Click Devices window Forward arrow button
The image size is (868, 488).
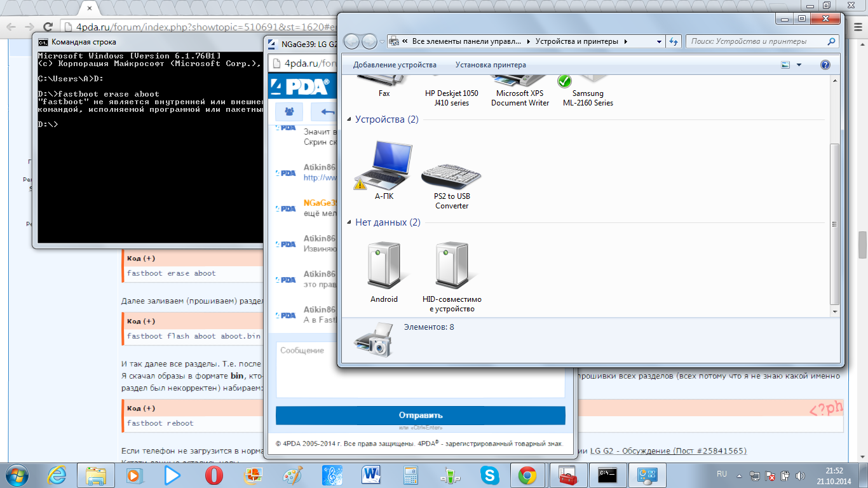(x=369, y=41)
